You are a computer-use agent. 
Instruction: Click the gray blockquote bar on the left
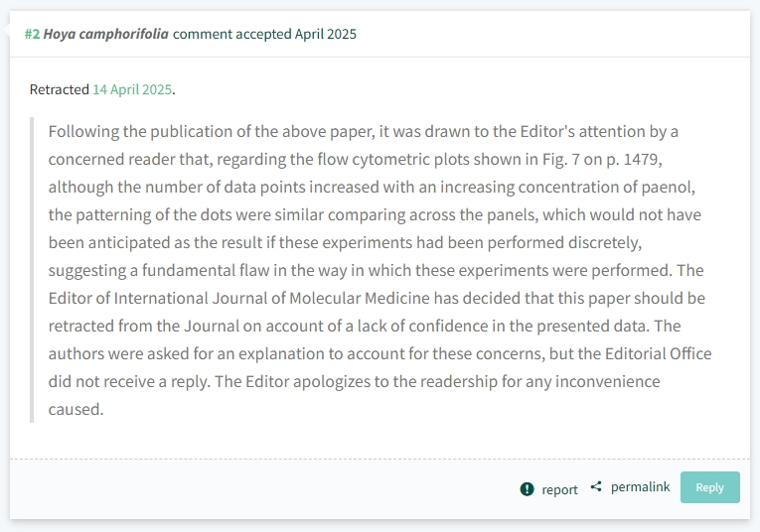coord(32,270)
